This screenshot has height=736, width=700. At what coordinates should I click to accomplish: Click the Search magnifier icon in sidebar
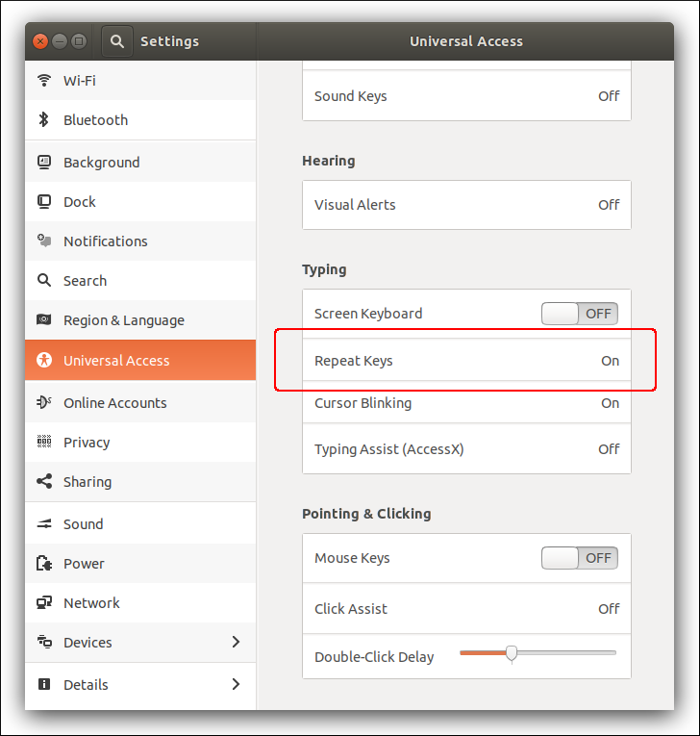click(44, 280)
